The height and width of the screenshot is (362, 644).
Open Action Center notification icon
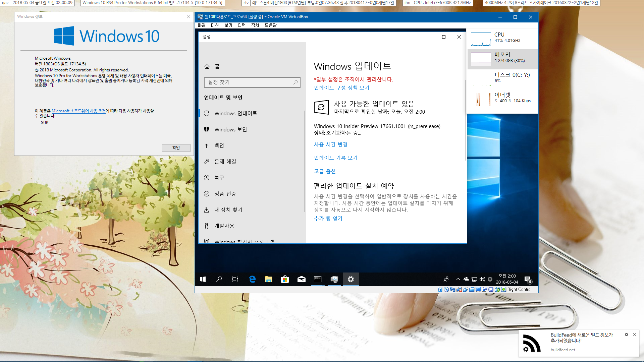[528, 280]
